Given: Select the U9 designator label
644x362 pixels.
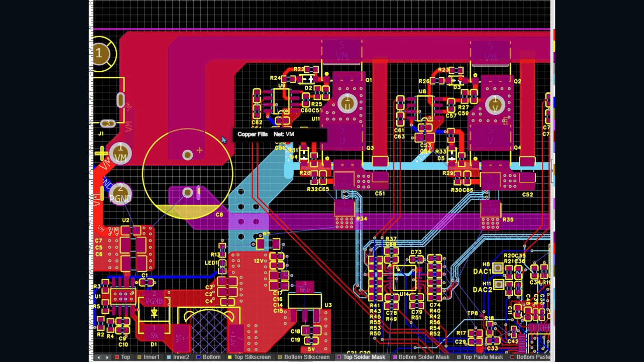Looking at the screenshot, I should click(282, 86).
